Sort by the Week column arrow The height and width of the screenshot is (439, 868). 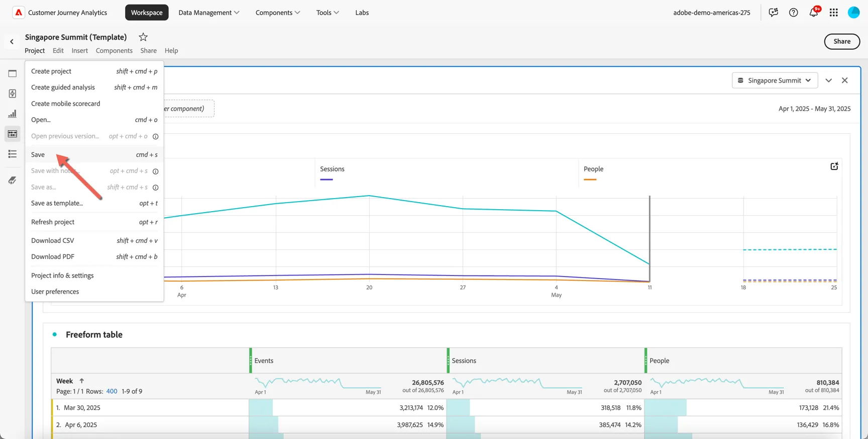[x=82, y=381]
